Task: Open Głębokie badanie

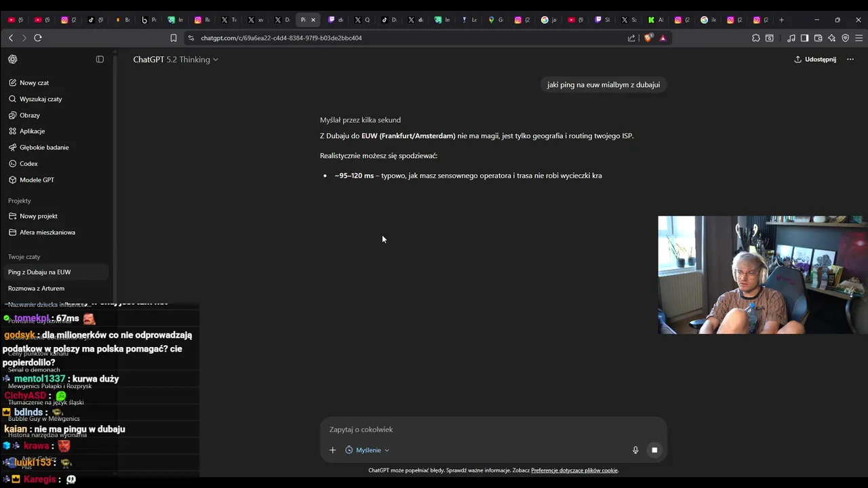Action: pos(44,148)
